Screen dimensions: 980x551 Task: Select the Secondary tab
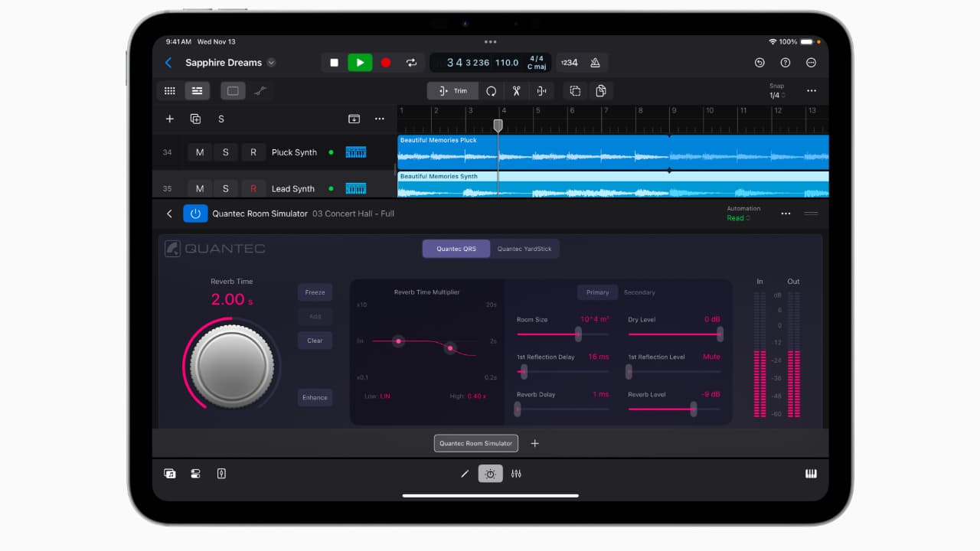[x=639, y=292]
